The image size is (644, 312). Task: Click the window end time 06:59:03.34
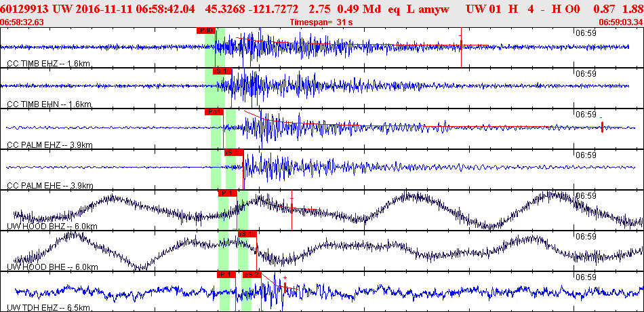(621, 22)
